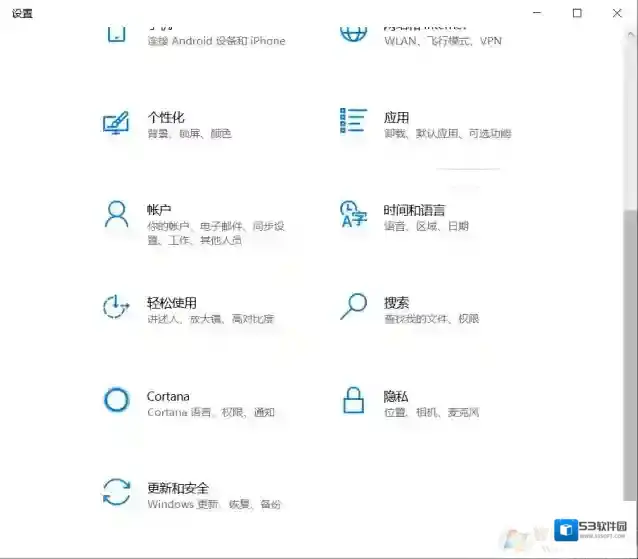Open the 应用 settings title link
638x559 pixels.
(396, 117)
